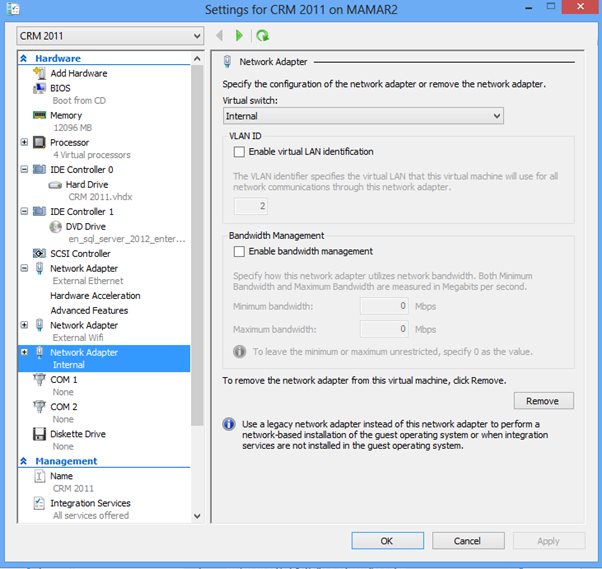Click the Memory module icon
The height and width of the screenshot is (569, 602).
tap(39, 115)
